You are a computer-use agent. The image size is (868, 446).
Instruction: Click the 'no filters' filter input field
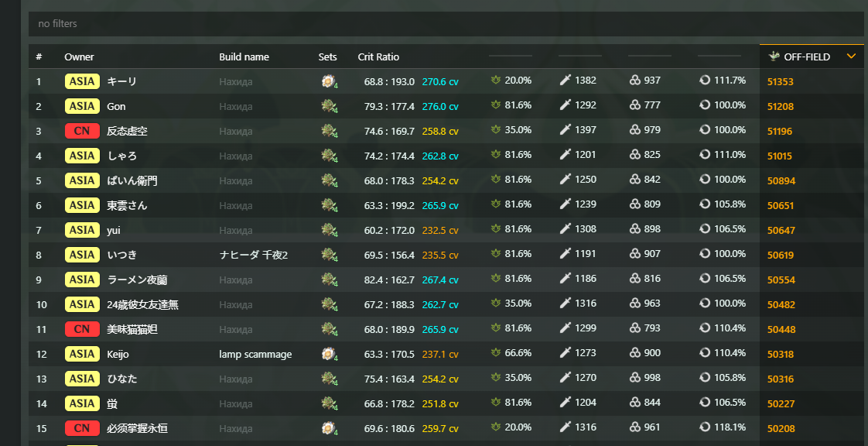coord(446,24)
